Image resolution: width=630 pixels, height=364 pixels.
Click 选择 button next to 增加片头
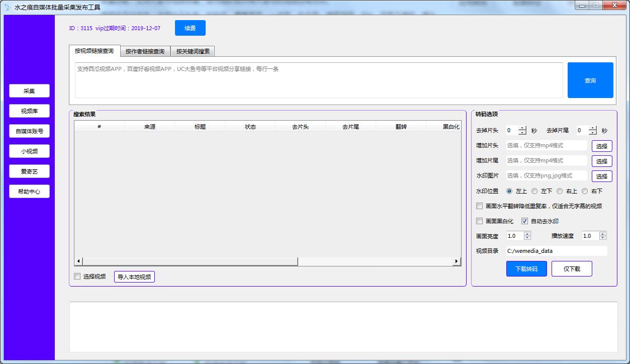(x=601, y=146)
